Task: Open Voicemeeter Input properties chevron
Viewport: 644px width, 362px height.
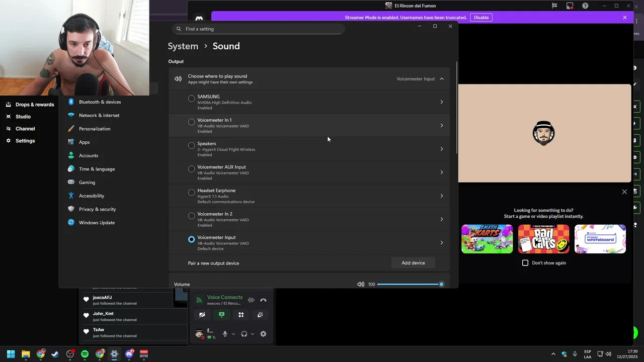Action: (x=442, y=243)
